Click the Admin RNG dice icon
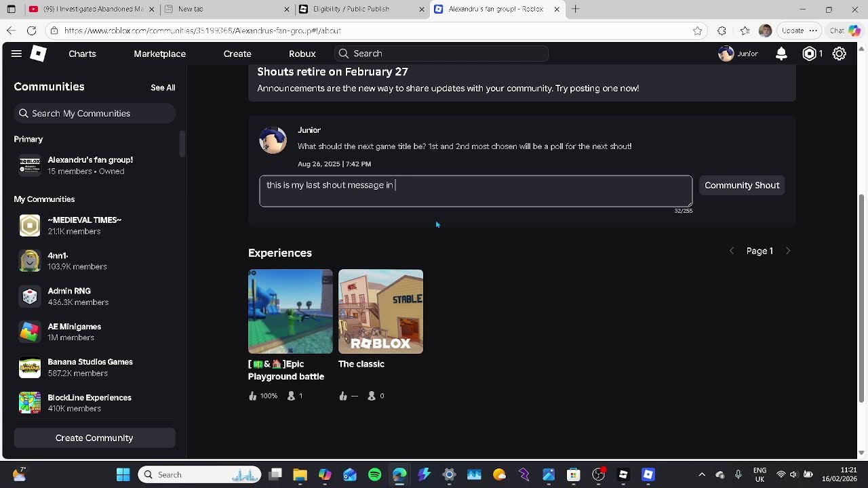This screenshot has width=868, height=488. (x=30, y=296)
